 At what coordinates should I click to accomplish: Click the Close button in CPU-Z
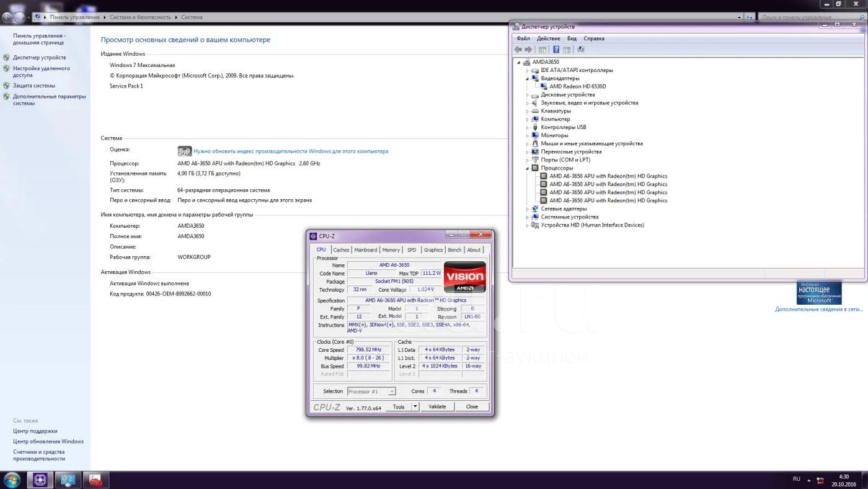(x=472, y=407)
